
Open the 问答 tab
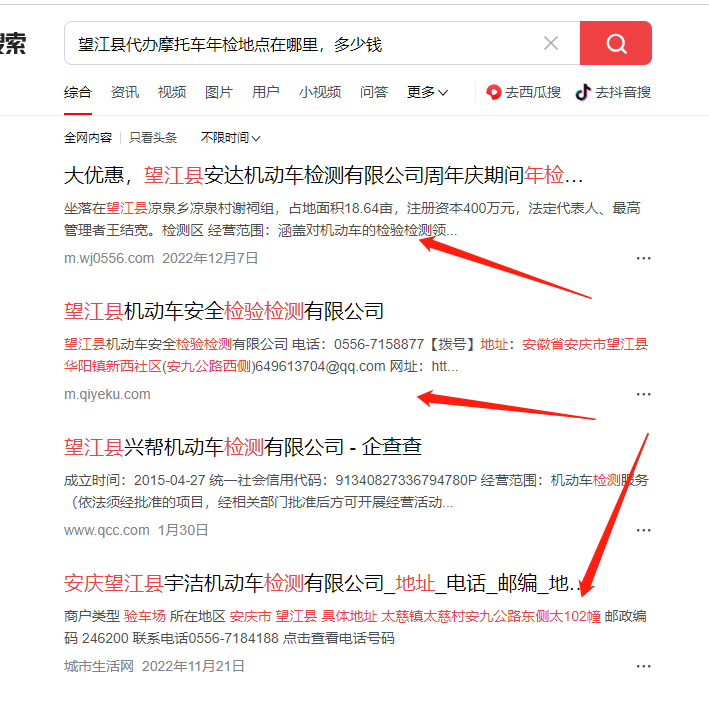point(374,92)
